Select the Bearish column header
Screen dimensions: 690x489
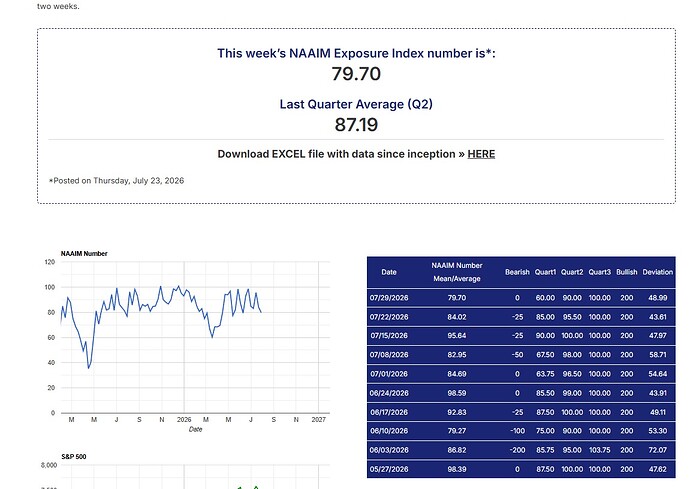coord(517,272)
